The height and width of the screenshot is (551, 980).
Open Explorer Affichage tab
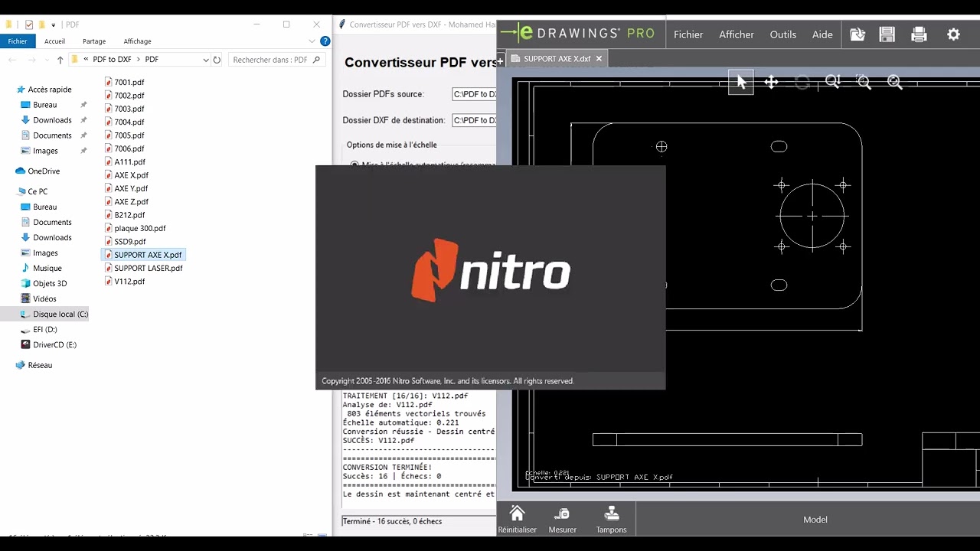tap(137, 41)
